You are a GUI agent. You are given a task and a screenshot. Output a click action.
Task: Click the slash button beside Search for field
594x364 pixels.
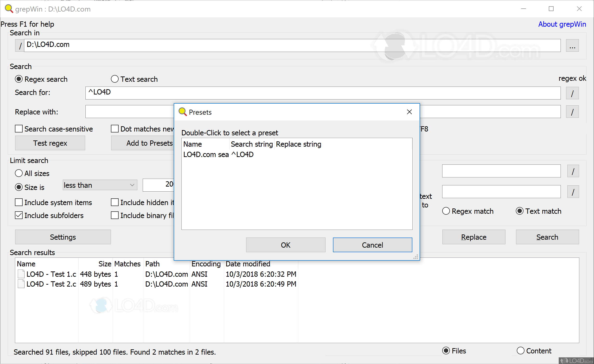pos(572,93)
